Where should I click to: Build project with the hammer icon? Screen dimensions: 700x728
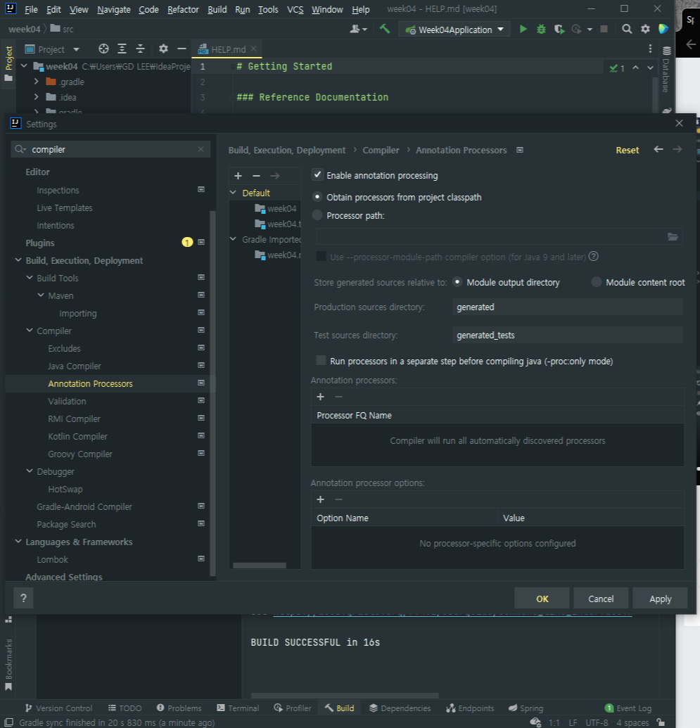[x=385, y=30]
